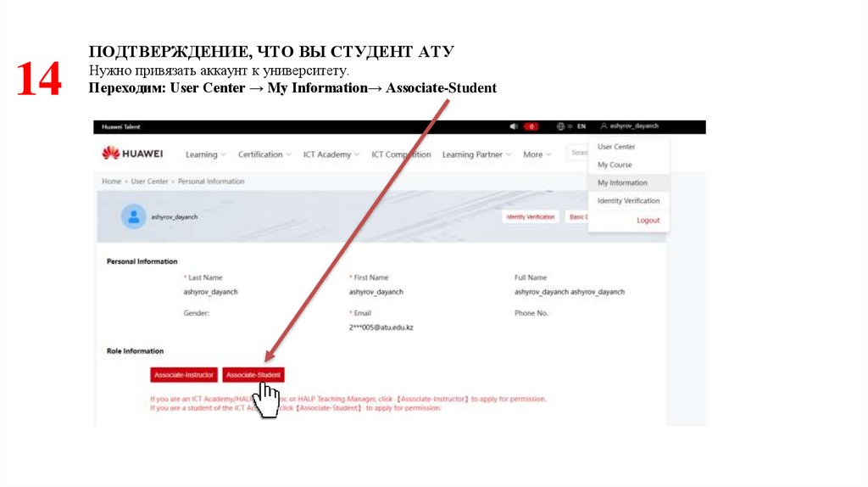Go to Home breadcrumb link
The width and height of the screenshot is (868, 487).
111,182
